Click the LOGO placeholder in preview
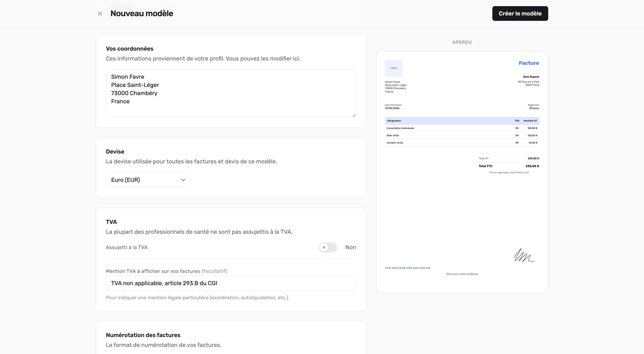This screenshot has width=644, height=354. click(393, 68)
